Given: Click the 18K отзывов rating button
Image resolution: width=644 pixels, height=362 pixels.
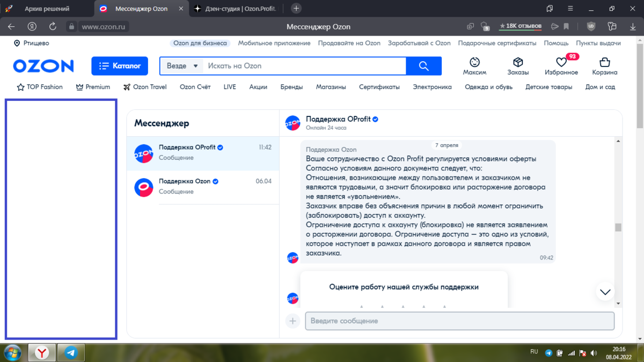Looking at the screenshot, I should 521,26.
